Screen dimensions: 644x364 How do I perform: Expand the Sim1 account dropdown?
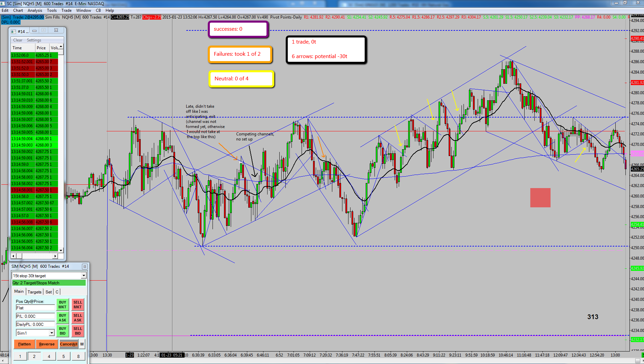[x=52, y=333]
